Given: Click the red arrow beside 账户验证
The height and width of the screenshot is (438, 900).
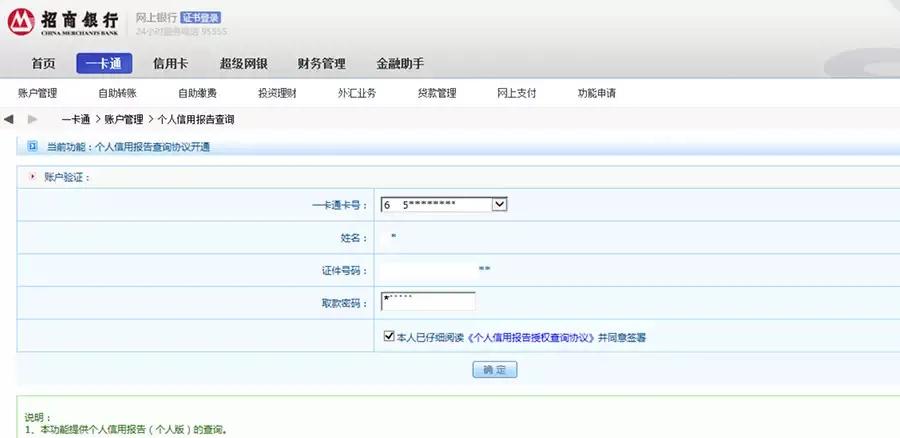Looking at the screenshot, I should 32,177.
